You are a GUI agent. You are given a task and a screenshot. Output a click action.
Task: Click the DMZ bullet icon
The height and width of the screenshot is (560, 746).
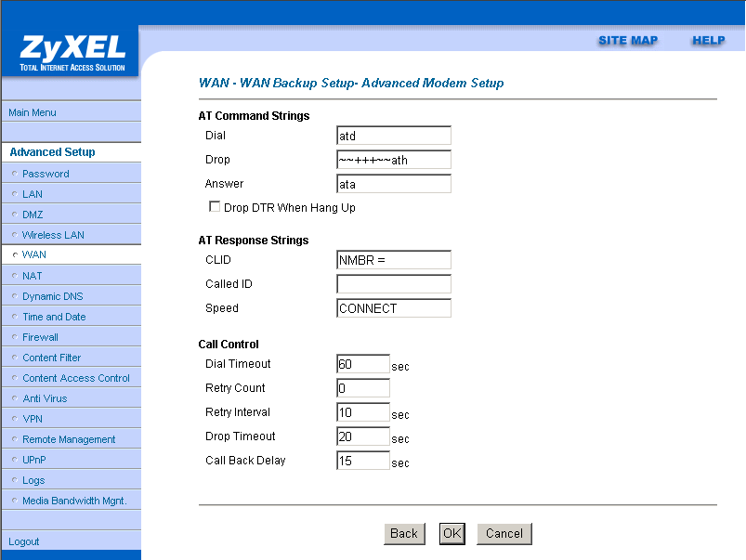[15, 215]
